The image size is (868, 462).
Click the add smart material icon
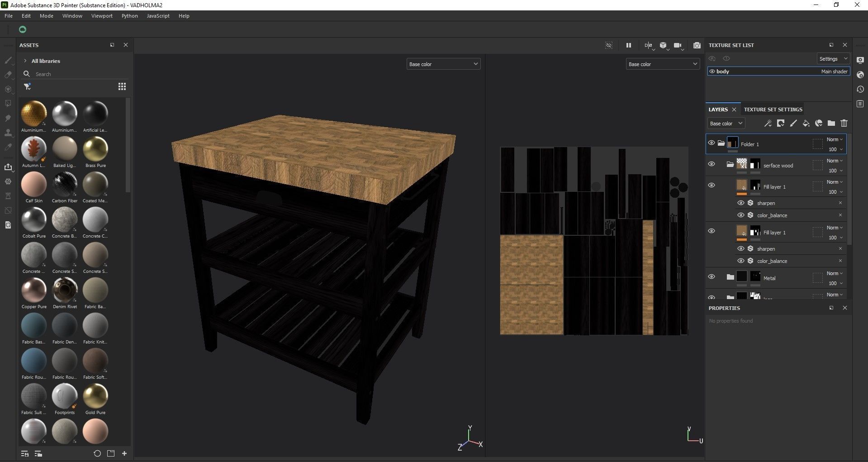[818, 123]
